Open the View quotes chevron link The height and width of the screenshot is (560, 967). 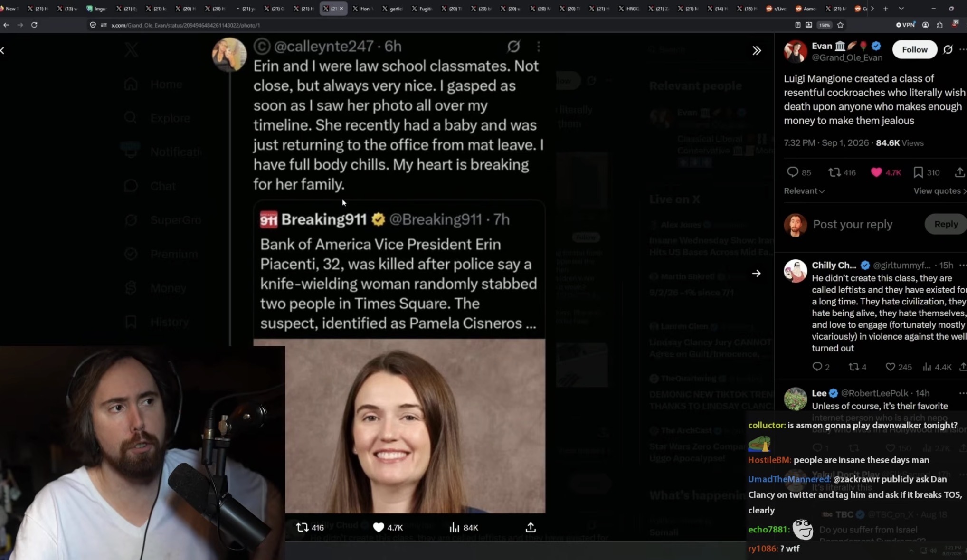pyautogui.click(x=940, y=191)
